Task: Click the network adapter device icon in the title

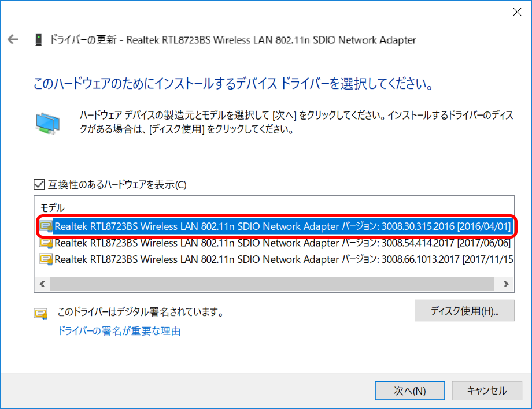Action: click(39, 40)
